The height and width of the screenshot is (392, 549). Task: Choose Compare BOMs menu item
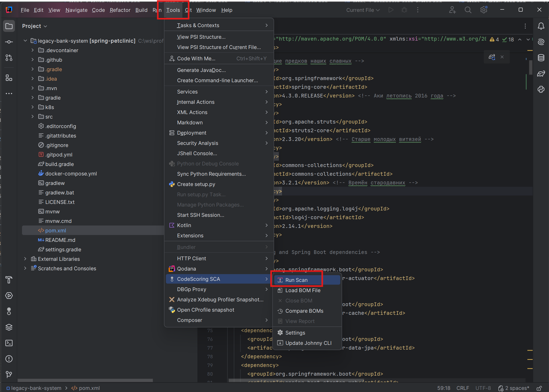tap(307, 311)
